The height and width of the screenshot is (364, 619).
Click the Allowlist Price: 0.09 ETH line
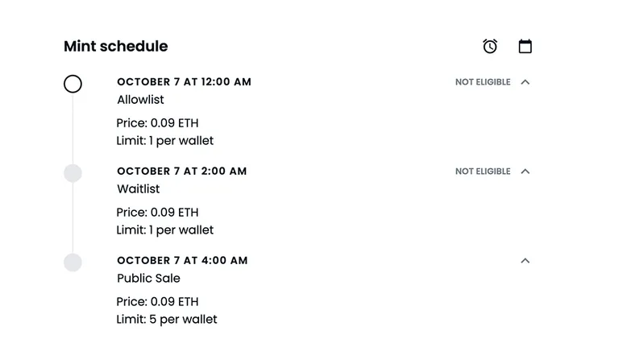[157, 123]
